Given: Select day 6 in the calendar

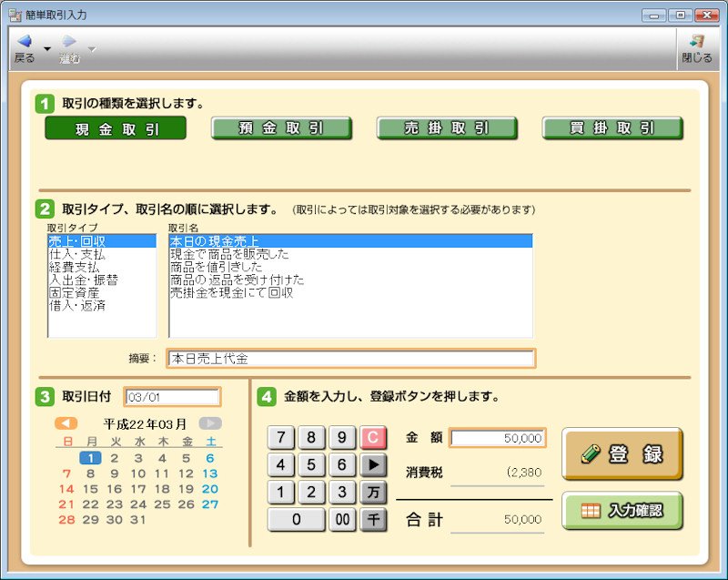Looking at the screenshot, I should [x=210, y=458].
